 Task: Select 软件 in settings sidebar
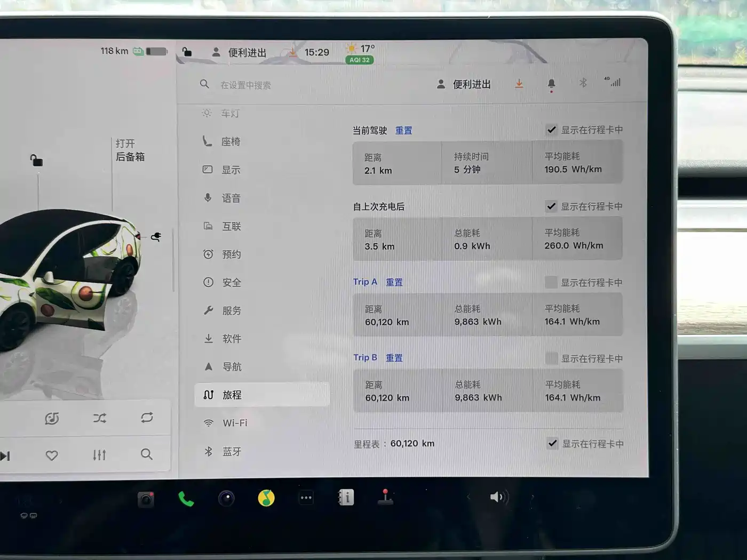[x=231, y=339]
